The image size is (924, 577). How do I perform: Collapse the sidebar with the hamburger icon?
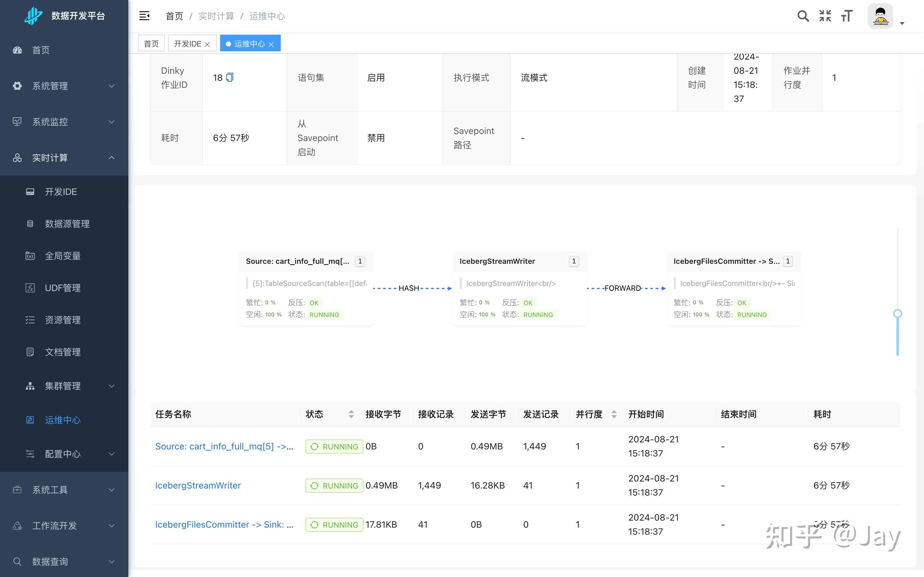tap(144, 16)
